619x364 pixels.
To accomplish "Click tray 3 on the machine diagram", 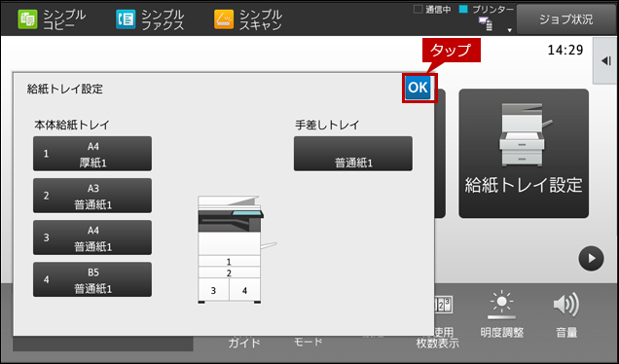I will click(213, 290).
